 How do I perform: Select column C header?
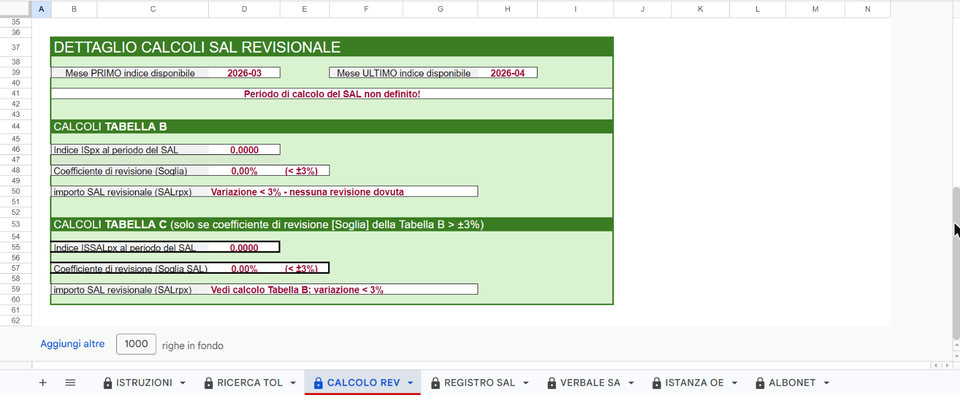(152, 9)
